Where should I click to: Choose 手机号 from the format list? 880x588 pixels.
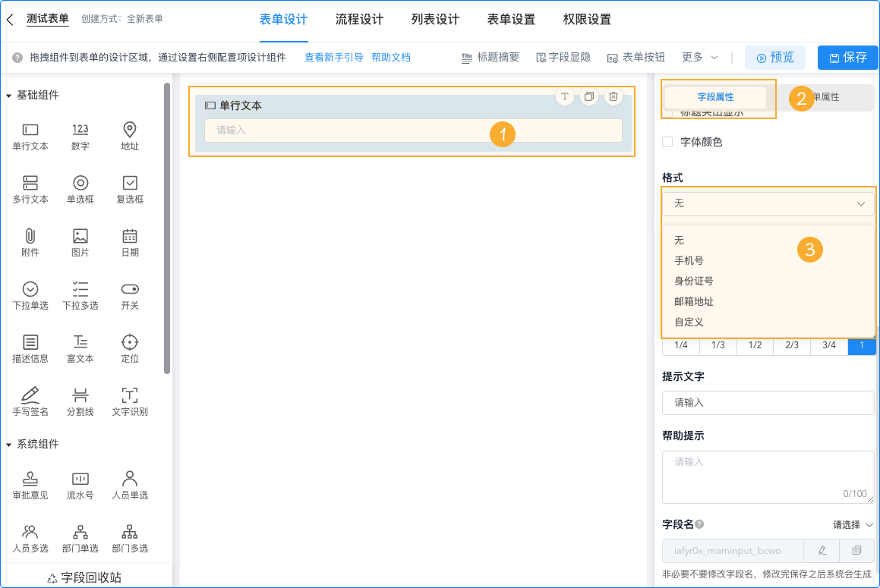pos(689,260)
